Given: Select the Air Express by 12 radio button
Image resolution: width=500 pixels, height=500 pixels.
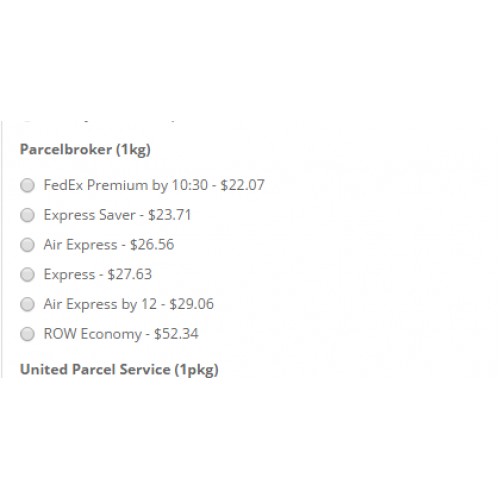Looking at the screenshot, I should pos(27,304).
